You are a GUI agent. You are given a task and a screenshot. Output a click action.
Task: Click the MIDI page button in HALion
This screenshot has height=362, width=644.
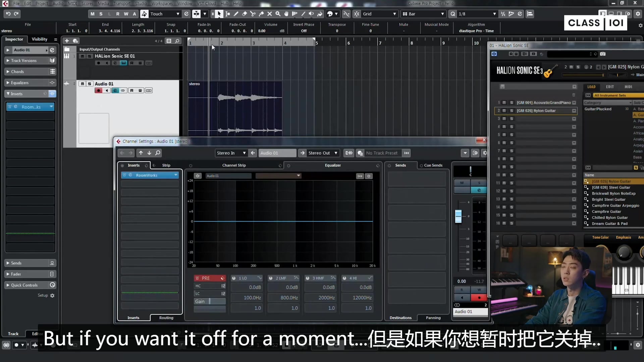628,87
